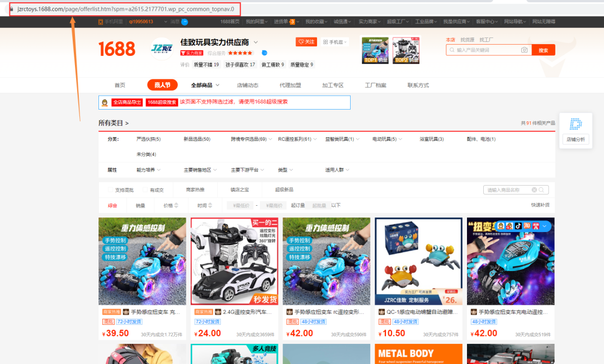Screen dimensions: 604x364
Task: Expand the 能力培养 attribute dropdown
Action: tap(148, 169)
